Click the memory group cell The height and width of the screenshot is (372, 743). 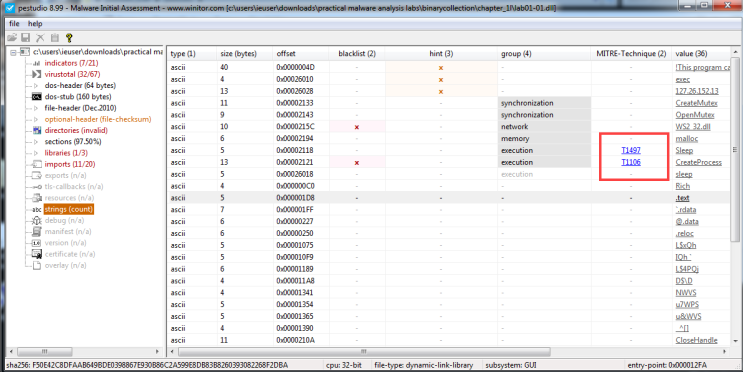(544, 138)
